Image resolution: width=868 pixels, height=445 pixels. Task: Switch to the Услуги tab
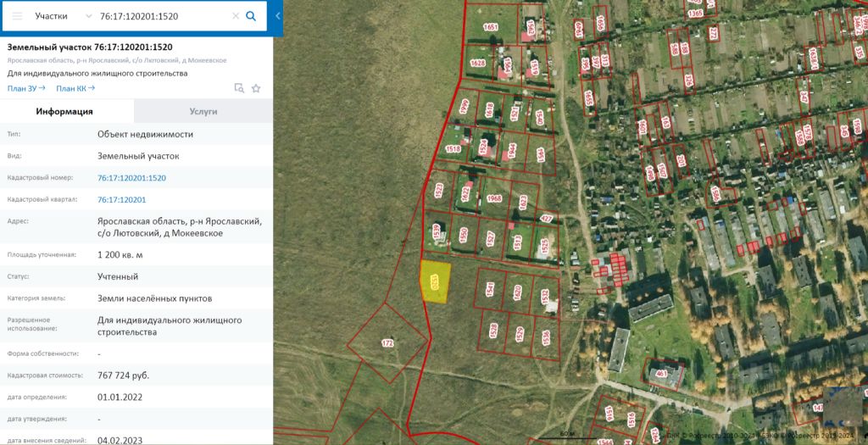click(x=203, y=111)
